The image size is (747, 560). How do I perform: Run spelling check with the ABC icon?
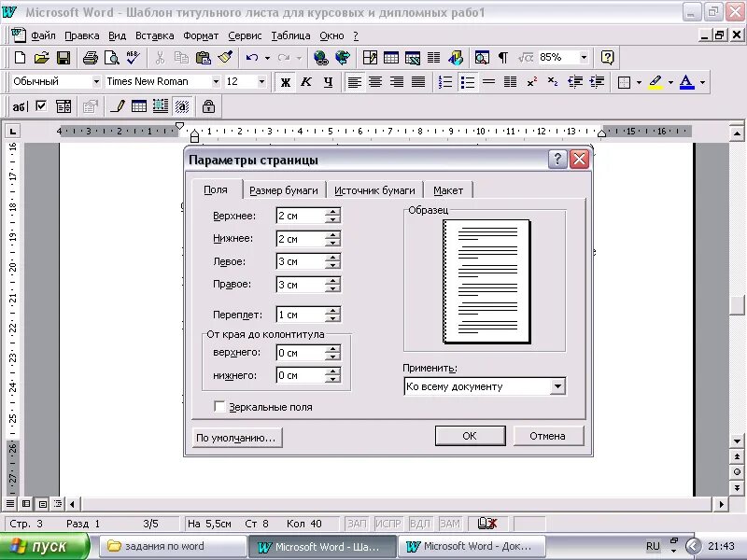tap(133, 58)
